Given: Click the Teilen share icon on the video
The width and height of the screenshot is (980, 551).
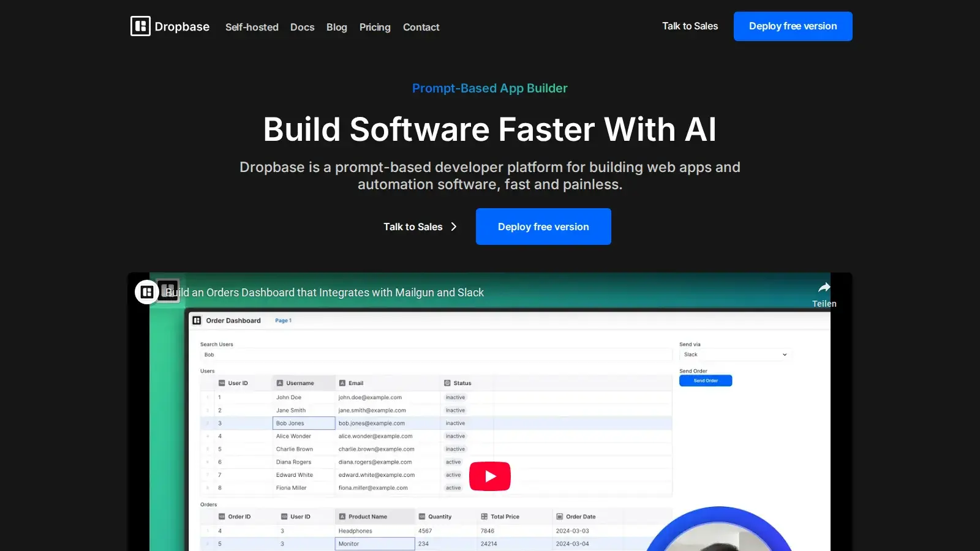Looking at the screenshot, I should [824, 287].
